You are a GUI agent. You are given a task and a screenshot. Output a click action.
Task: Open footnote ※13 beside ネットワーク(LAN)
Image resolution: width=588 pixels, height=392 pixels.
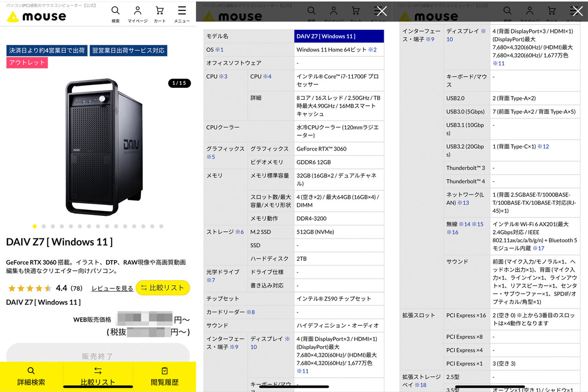463,203
